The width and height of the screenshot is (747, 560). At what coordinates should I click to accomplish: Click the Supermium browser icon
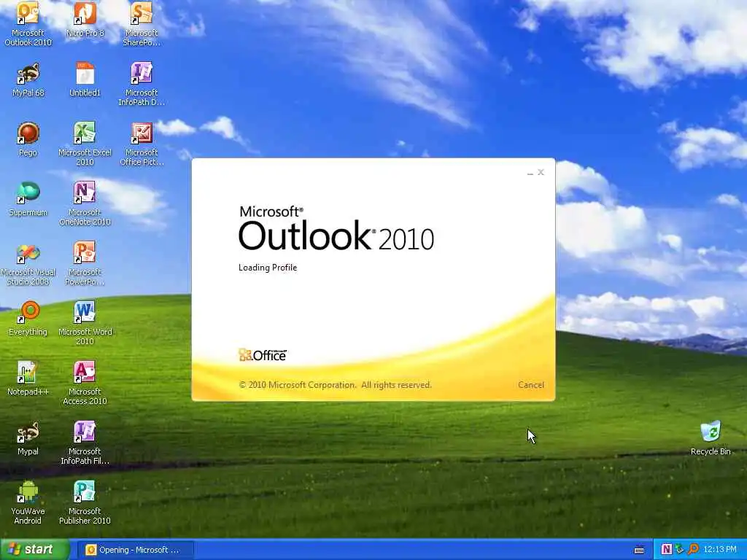tap(28, 199)
